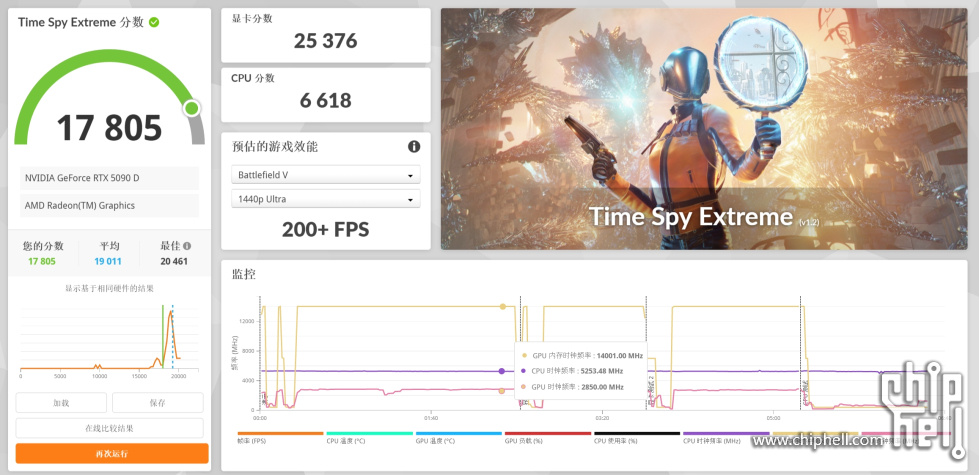This screenshot has width=979, height=475.
Task: Open the 1440p Ultra resolution dropdown
Action: coord(325,199)
